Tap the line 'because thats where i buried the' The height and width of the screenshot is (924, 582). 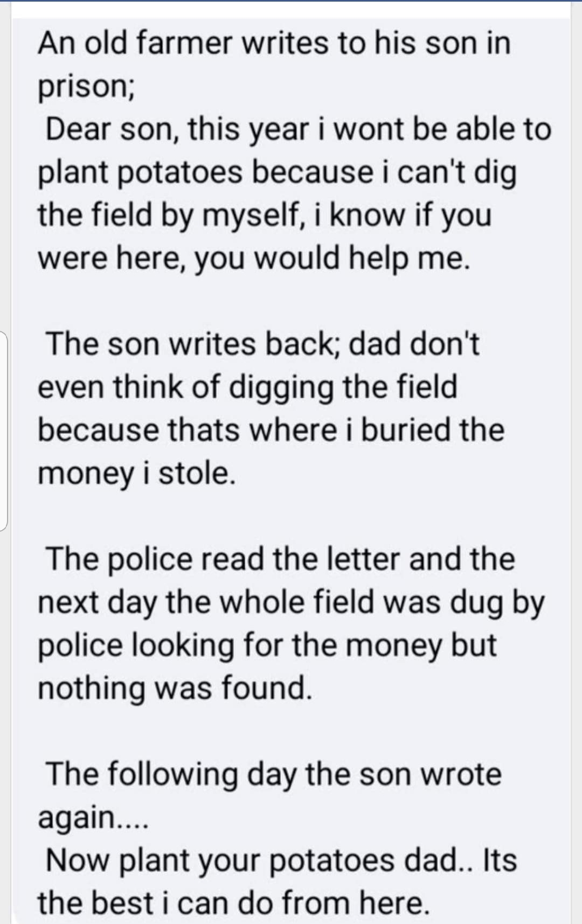tap(271, 430)
